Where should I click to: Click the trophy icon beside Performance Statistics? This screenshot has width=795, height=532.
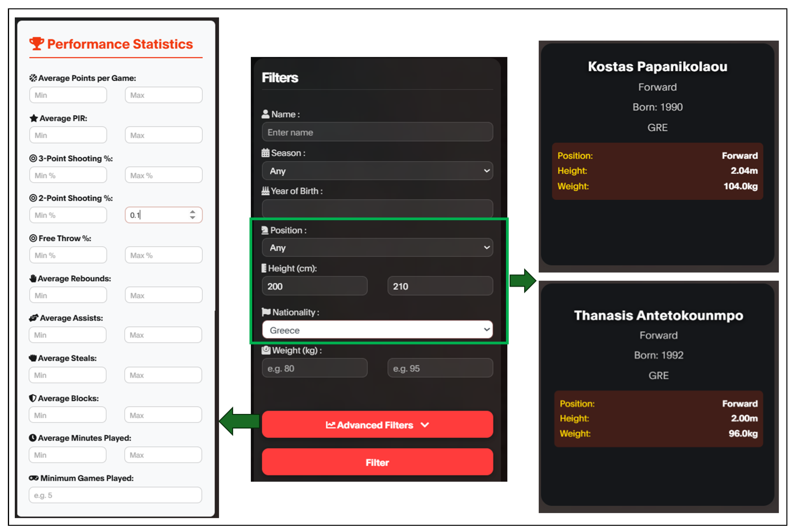point(36,43)
